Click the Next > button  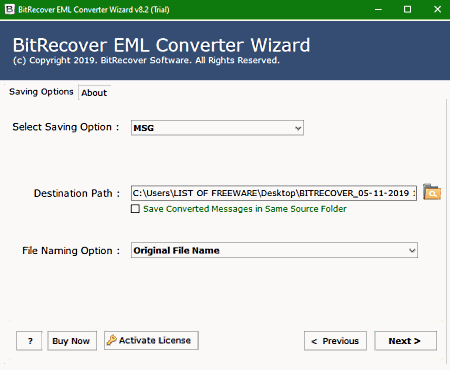[405, 341]
